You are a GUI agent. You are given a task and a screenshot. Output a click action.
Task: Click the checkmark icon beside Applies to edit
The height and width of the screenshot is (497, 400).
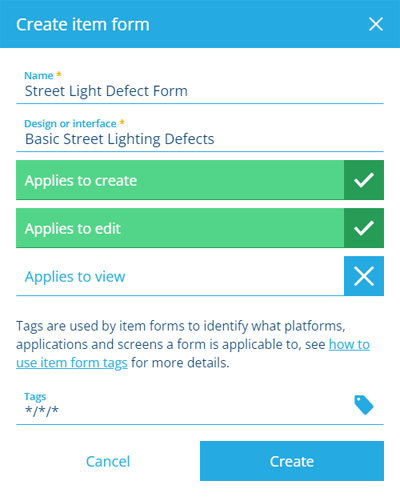[364, 228]
